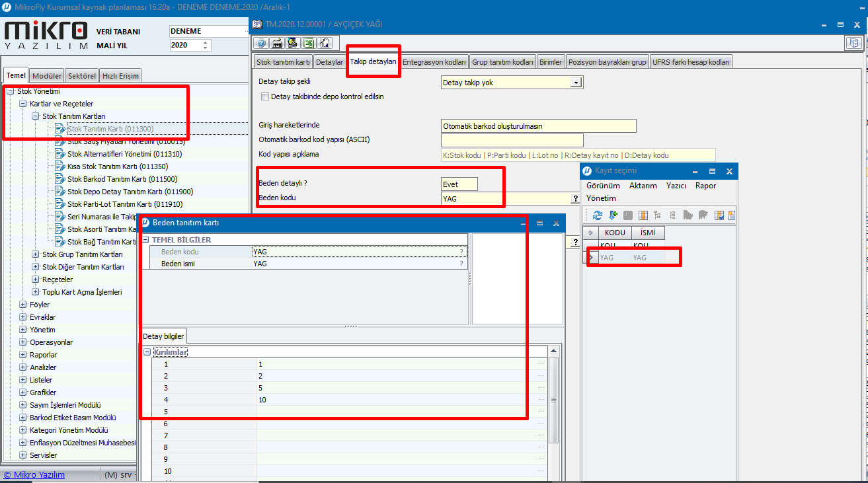
Task: Open Stok Depo Detay Tanıtım Kartı
Action: tap(130, 192)
